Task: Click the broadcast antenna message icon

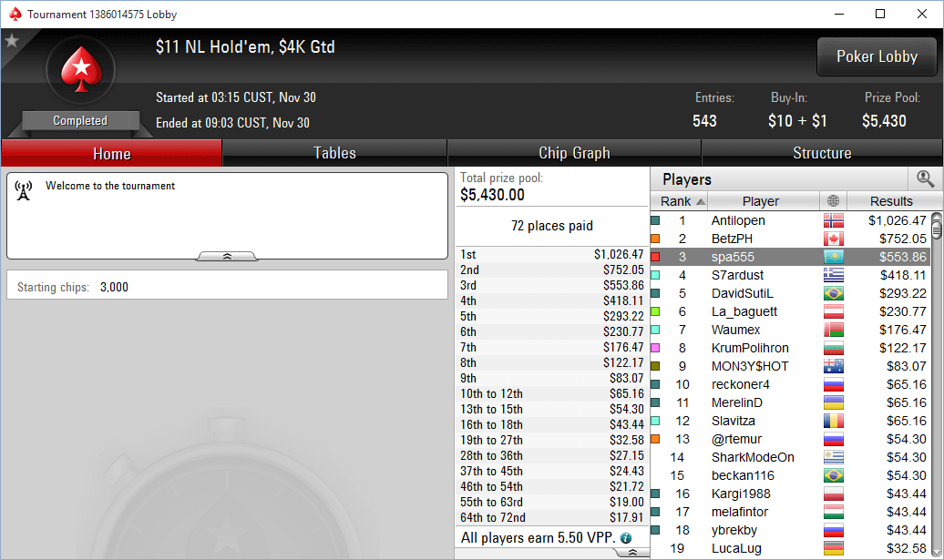Action: 24,190
